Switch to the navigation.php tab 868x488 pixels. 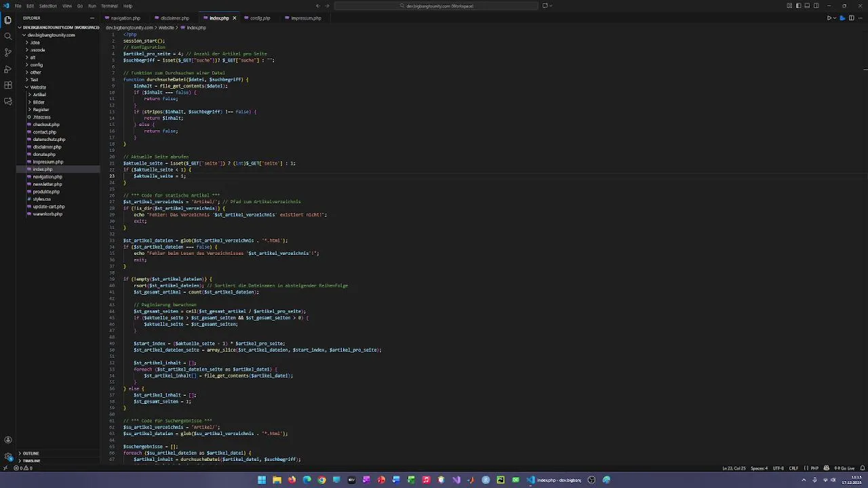[125, 18]
